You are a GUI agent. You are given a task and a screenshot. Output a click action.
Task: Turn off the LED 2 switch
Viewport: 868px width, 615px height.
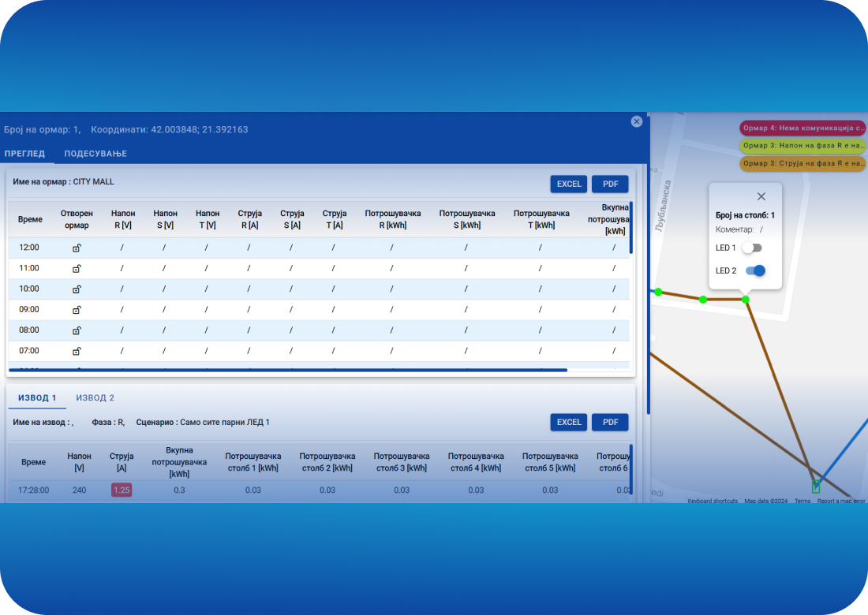pos(755,270)
